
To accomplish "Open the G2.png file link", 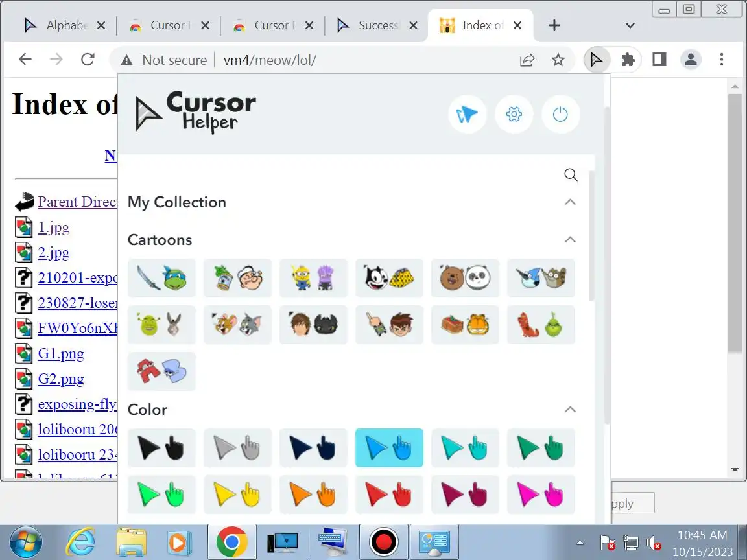I will point(61,379).
